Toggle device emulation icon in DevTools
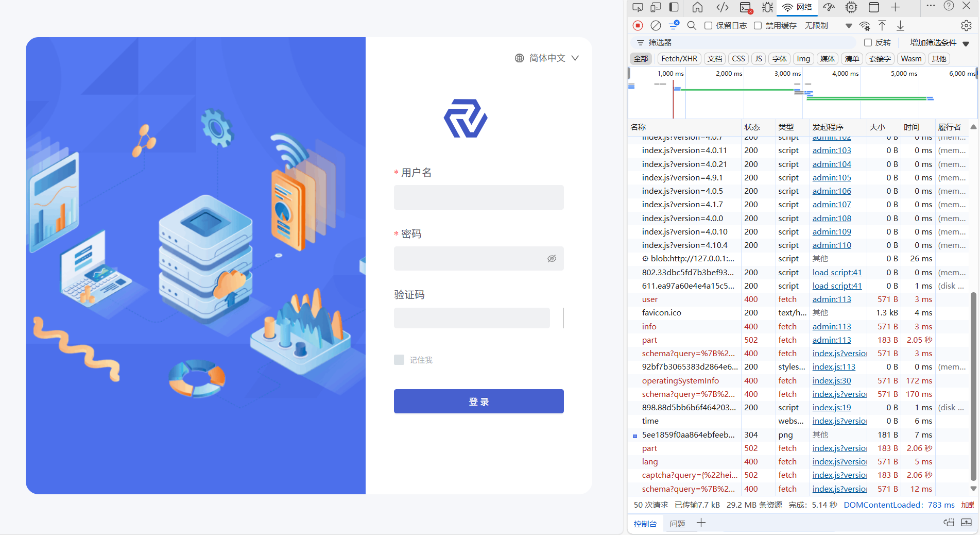The image size is (980, 535). click(x=656, y=7)
